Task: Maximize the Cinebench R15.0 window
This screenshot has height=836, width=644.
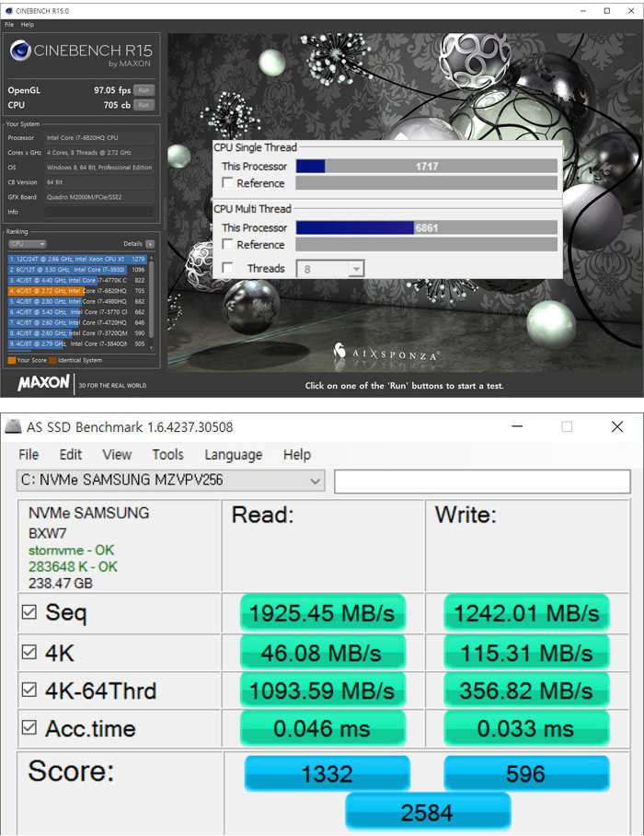Action: (x=607, y=11)
